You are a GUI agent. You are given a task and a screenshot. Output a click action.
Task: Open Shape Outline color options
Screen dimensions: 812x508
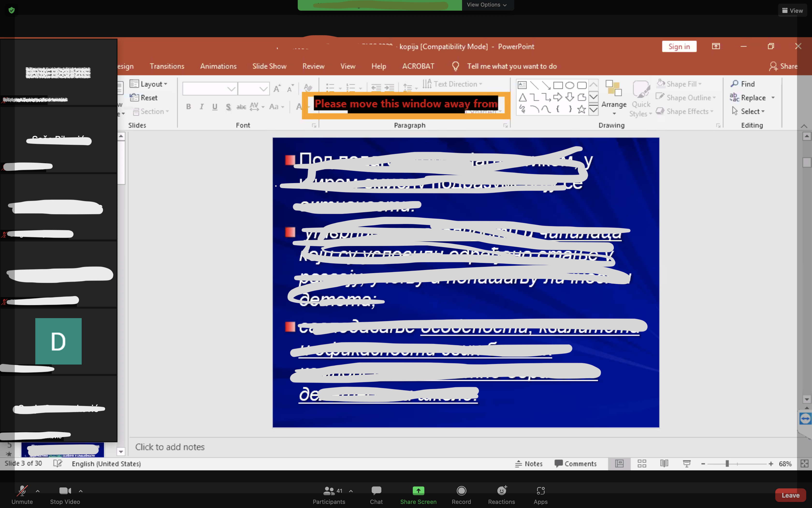pyautogui.click(x=686, y=97)
